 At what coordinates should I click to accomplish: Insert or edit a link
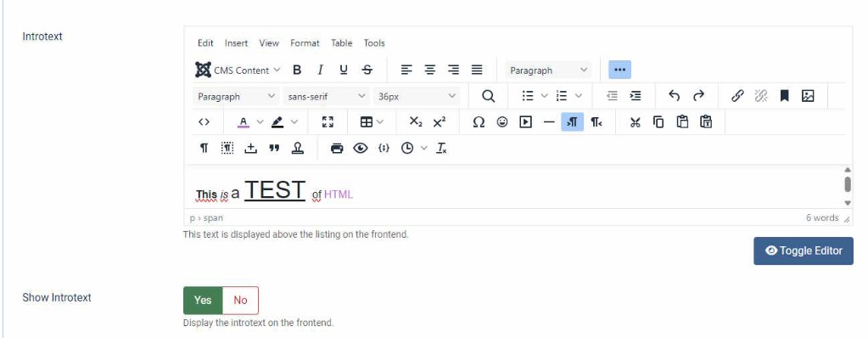(x=737, y=96)
